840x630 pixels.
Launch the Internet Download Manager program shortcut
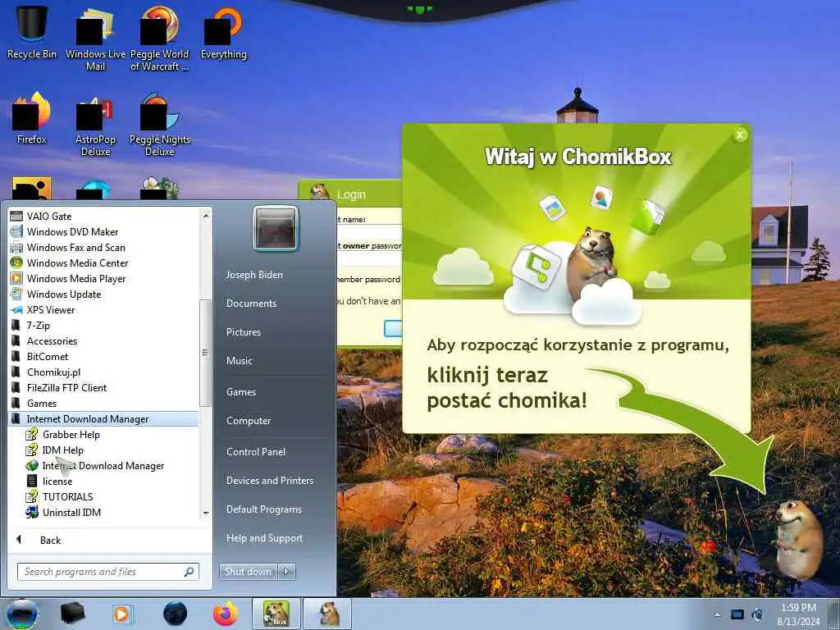pyautogui.click(x=104, y=466)
